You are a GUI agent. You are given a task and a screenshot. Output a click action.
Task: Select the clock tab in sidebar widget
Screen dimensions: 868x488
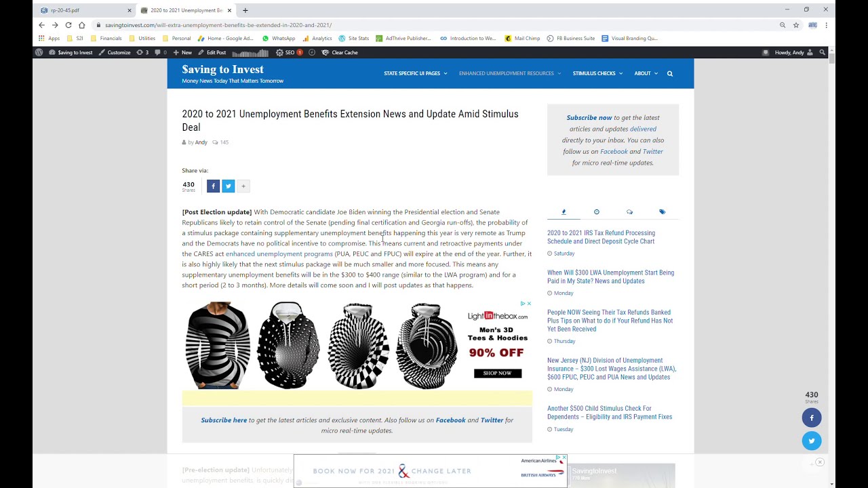pyautogui.click(x=597, y=212)
